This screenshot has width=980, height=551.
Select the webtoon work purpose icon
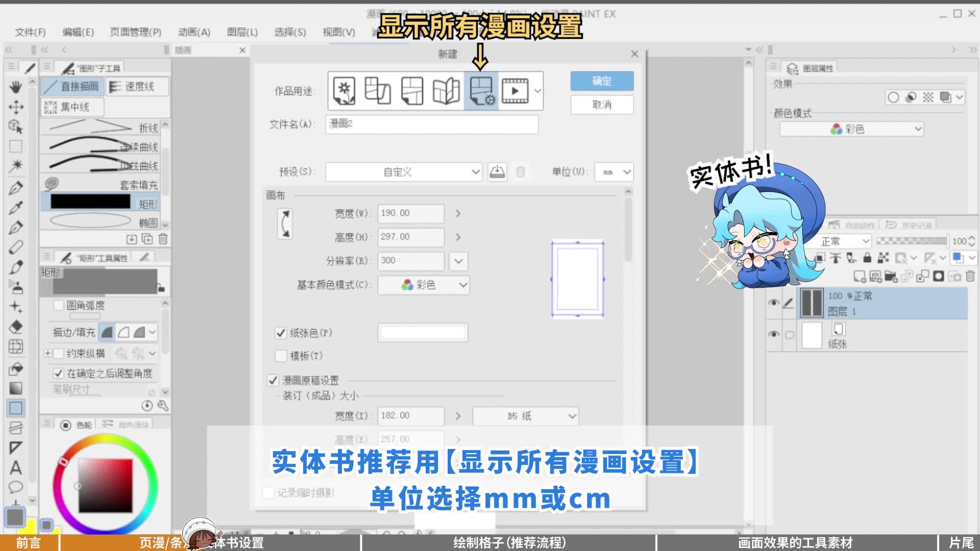(378, 91)
